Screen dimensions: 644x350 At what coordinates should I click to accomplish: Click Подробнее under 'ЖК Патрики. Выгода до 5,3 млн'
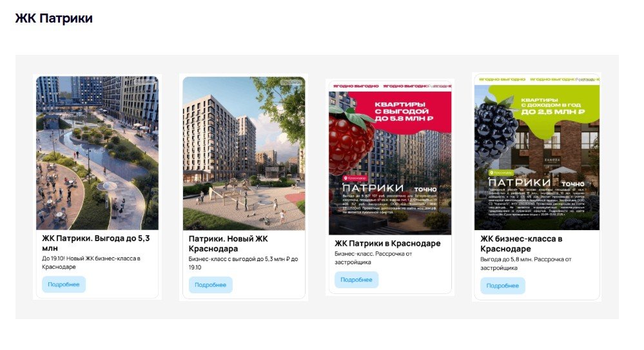point(64,284)
